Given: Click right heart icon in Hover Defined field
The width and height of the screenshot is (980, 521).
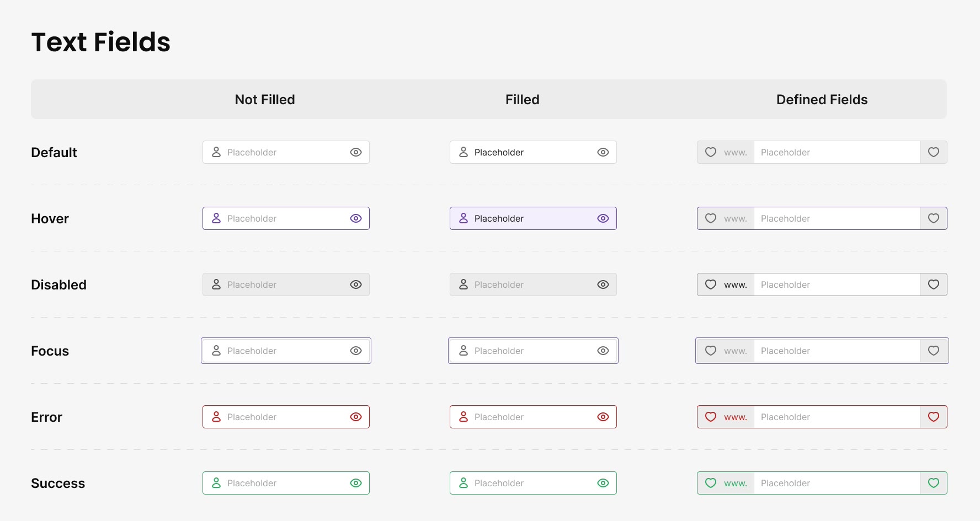Looking at the screenshot, I should click(x=934, y=218).
